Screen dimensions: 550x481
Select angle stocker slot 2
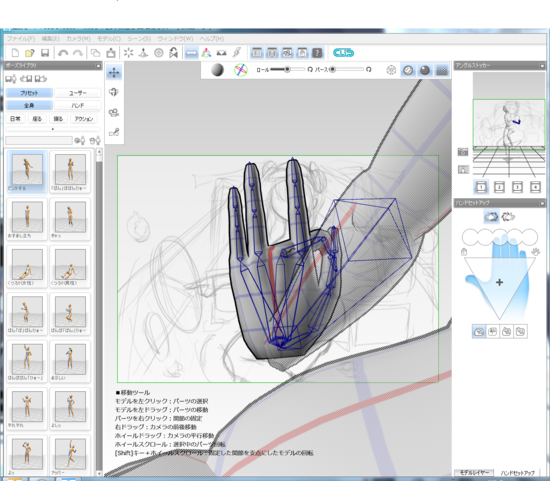pyautogui.click(x=499, y=187)
